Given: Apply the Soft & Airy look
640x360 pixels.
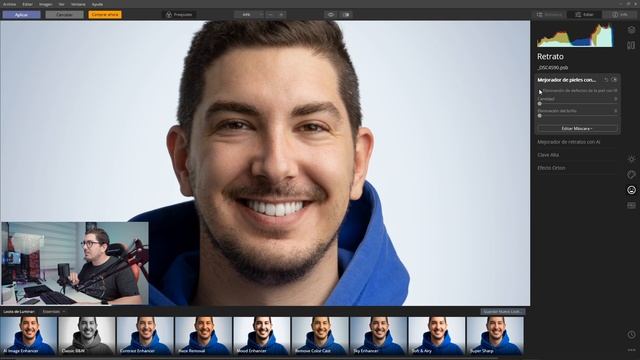Looking at the screenshot, I should [x=437, y=336].
